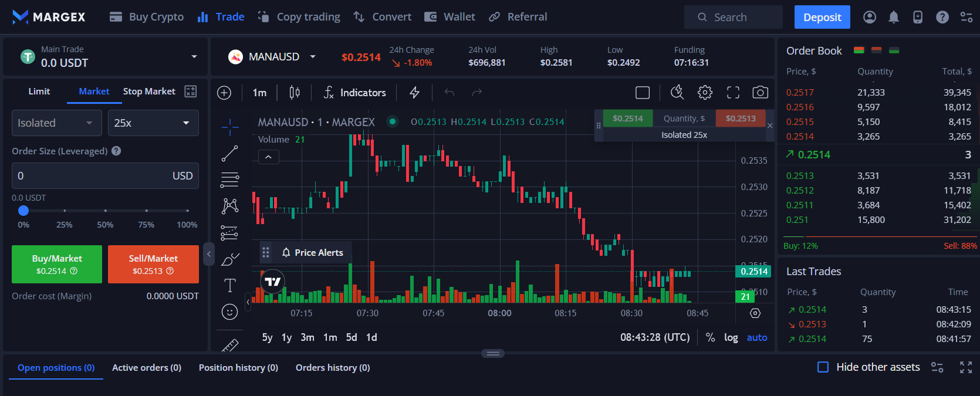Open the Indicators menu on chart

(355, 92)
